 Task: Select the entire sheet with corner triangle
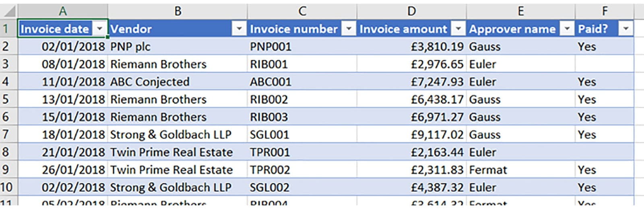(x=9, y=11)
